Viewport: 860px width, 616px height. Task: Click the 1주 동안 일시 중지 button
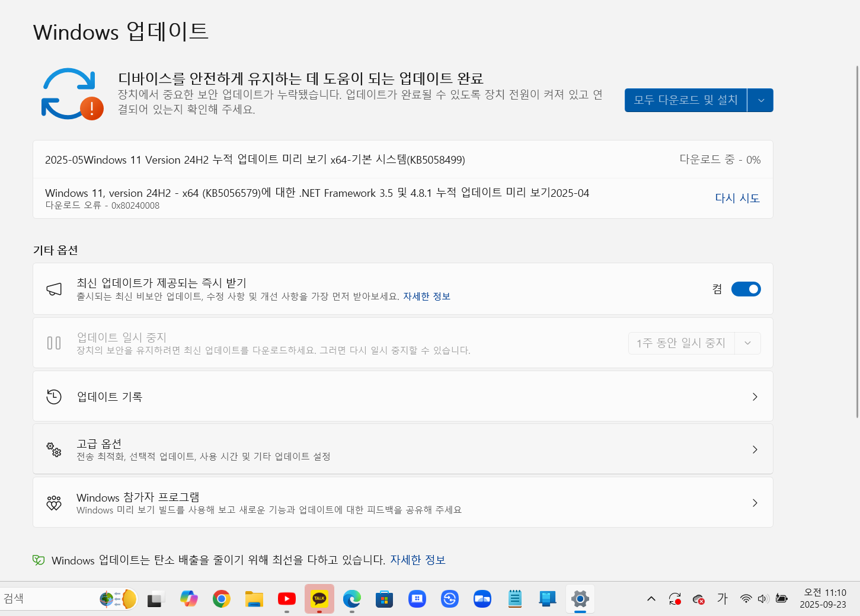[x=682, y=343]
